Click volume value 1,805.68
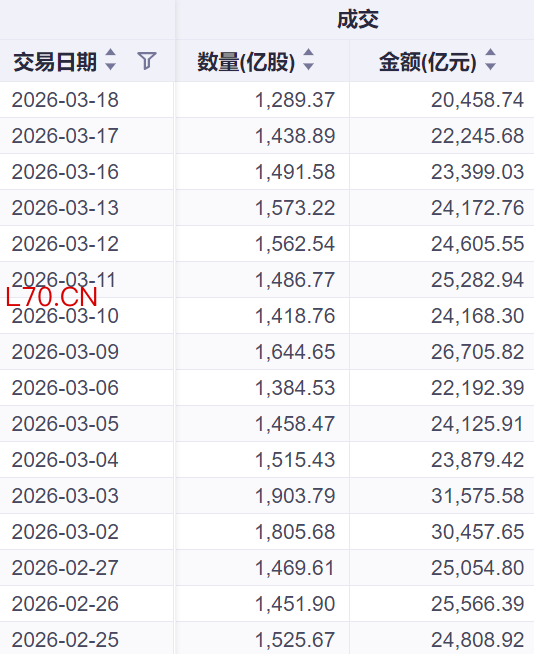Screen dimensions: 534x654 [x=295, y=532]
